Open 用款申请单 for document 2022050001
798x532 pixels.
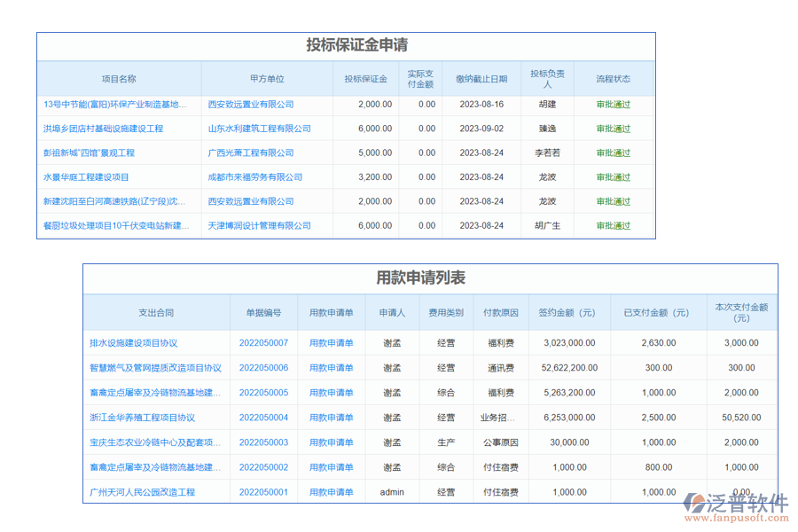coord(331,492)
